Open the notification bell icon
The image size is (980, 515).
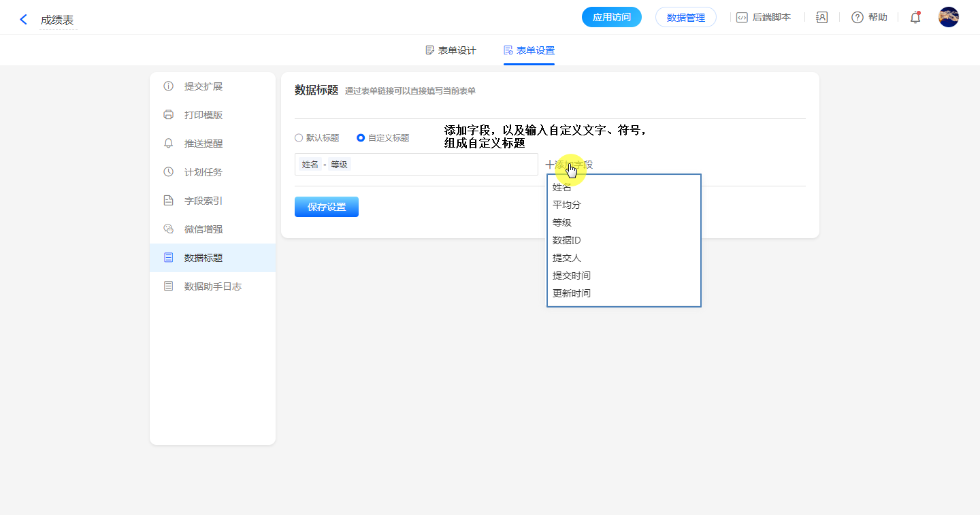coord(915,18)
